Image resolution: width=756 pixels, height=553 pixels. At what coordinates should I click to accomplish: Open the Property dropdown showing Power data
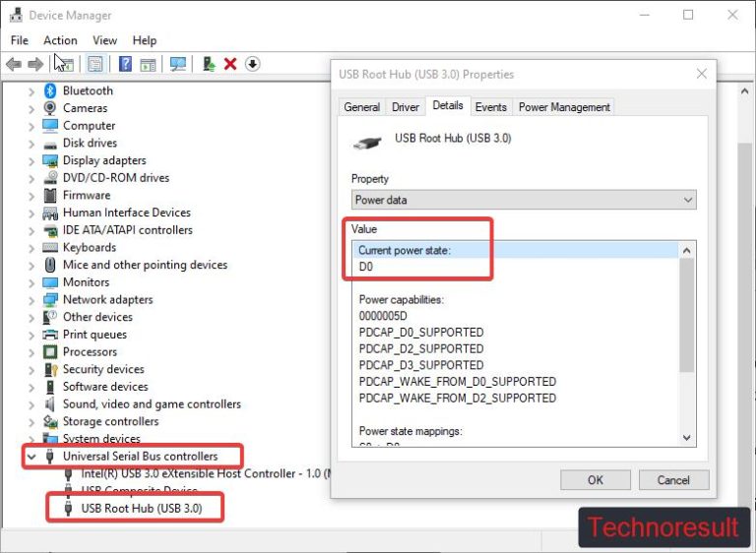(x=524, y=200)
